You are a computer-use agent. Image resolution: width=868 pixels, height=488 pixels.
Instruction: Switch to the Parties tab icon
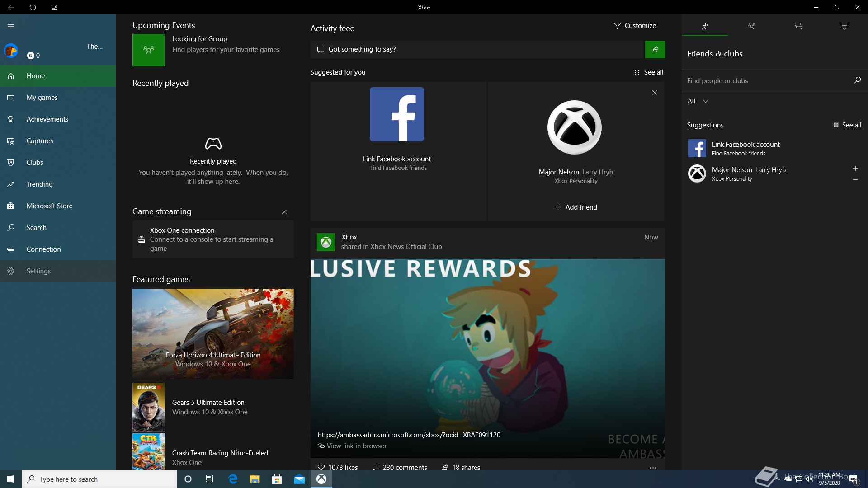pyautogui.click(x=751, y=26)
